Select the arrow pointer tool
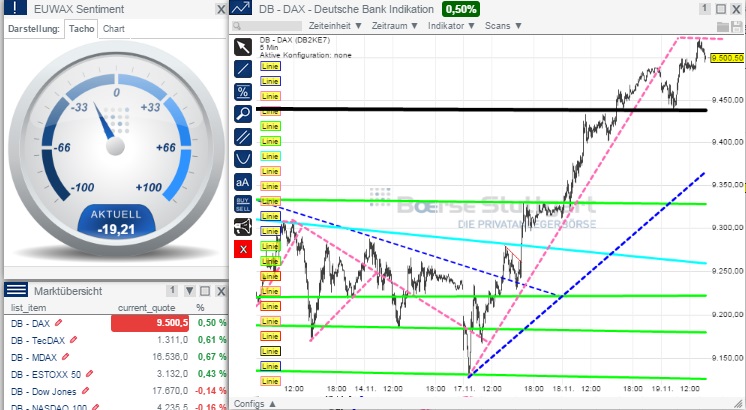 [243, 47]
